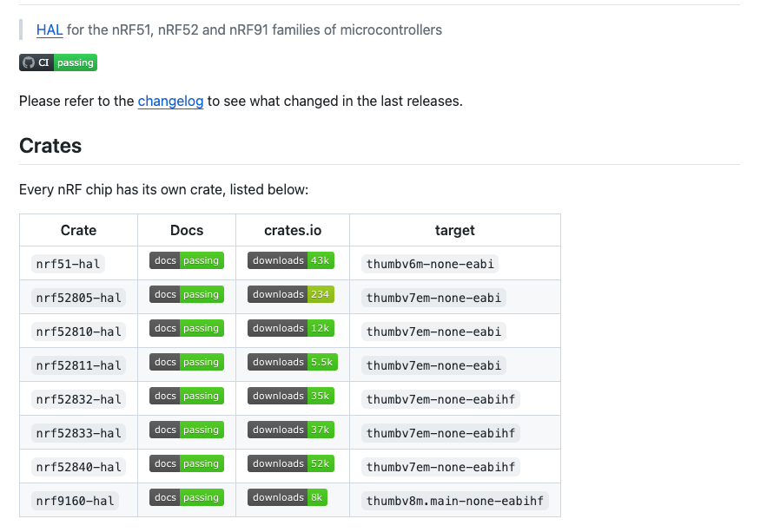Click docs passing badge for nrf51-hal
The width and height of the screenshot is (767, 532).
pyautogui.click(x=187, y=260)
